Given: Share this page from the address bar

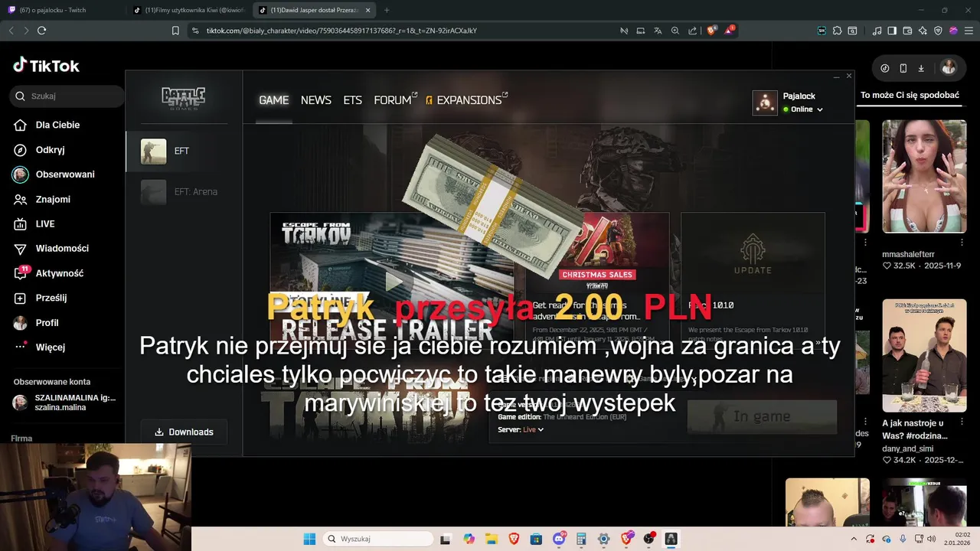Looking at the screenshot, I should pos(693,31).
